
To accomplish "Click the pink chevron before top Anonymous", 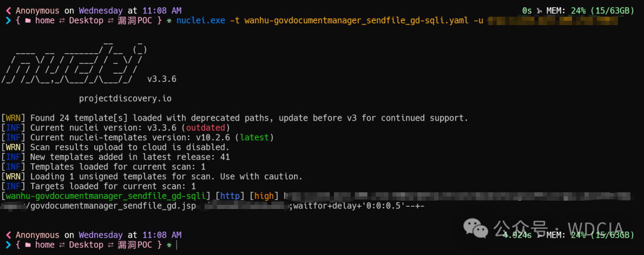I will (8, 11).
